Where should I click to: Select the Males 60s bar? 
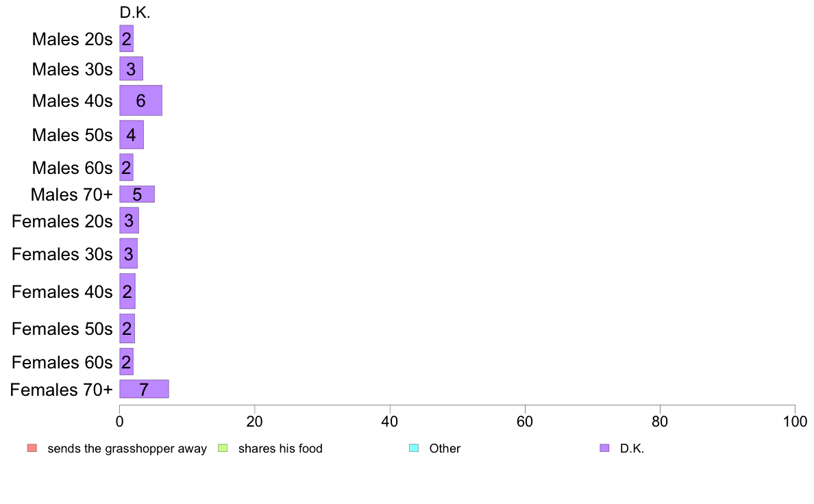(x=126, y=167)
